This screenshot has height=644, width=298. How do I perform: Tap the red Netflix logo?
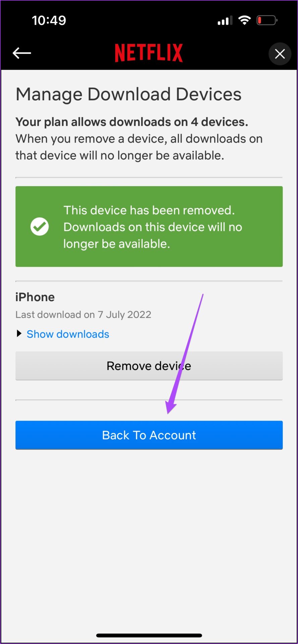click(149, 53)
